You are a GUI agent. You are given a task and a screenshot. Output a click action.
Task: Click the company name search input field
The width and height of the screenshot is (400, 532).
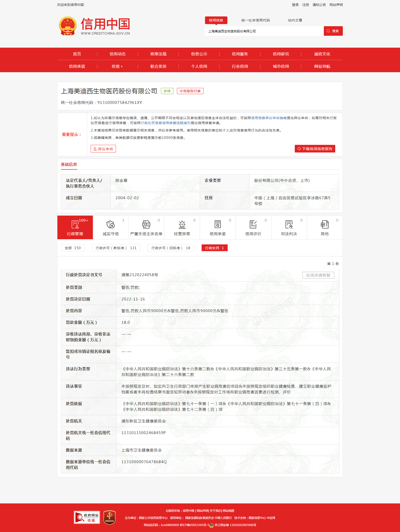264,31
